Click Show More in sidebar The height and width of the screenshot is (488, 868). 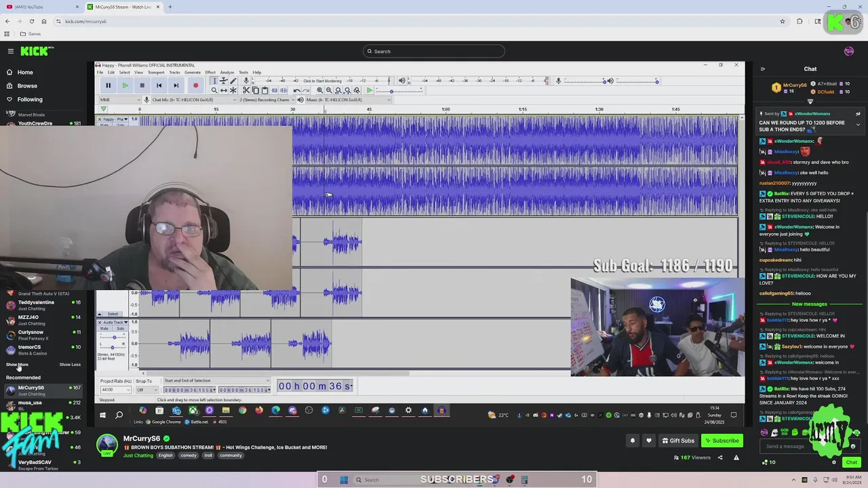(x=17, y=365)
